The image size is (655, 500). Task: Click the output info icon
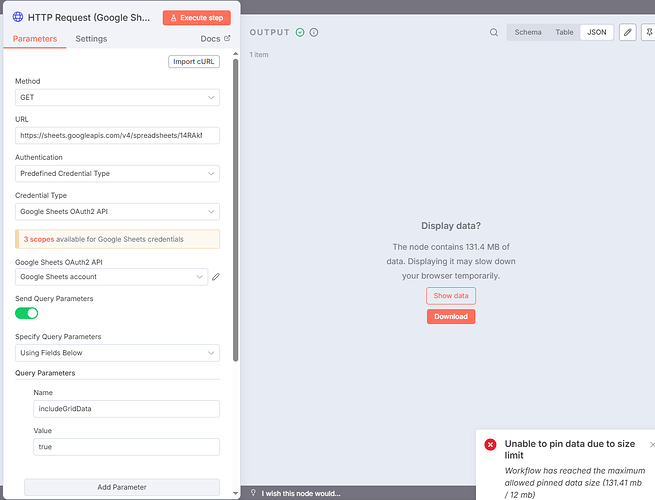click(x=314, y=32)
